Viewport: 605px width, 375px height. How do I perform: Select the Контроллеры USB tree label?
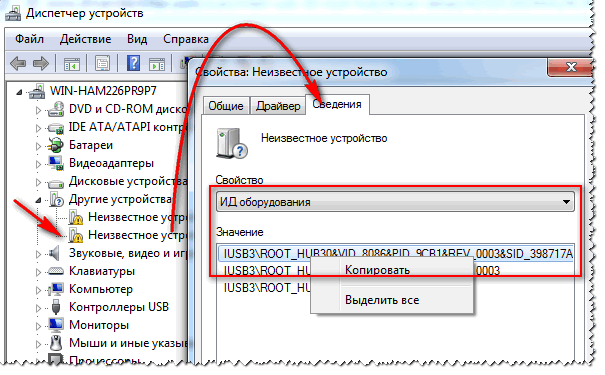[x=119, y=307]
